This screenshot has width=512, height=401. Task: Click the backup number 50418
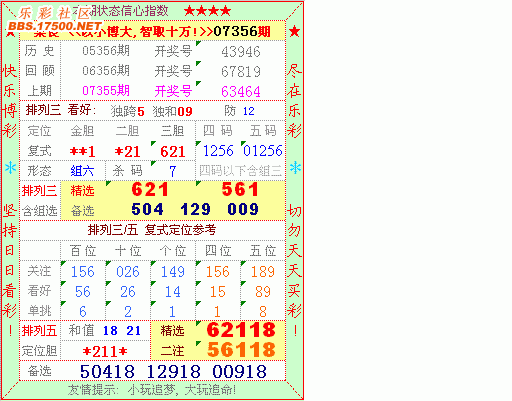pyautogui.click(x=107, y=371)
